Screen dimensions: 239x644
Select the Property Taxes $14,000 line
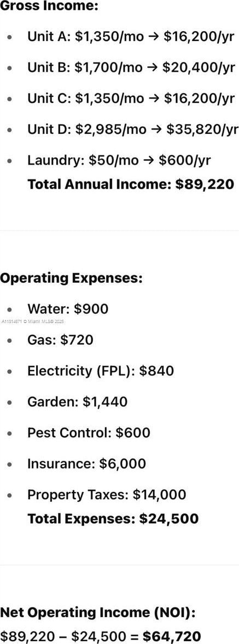click(x=107, y=495)
